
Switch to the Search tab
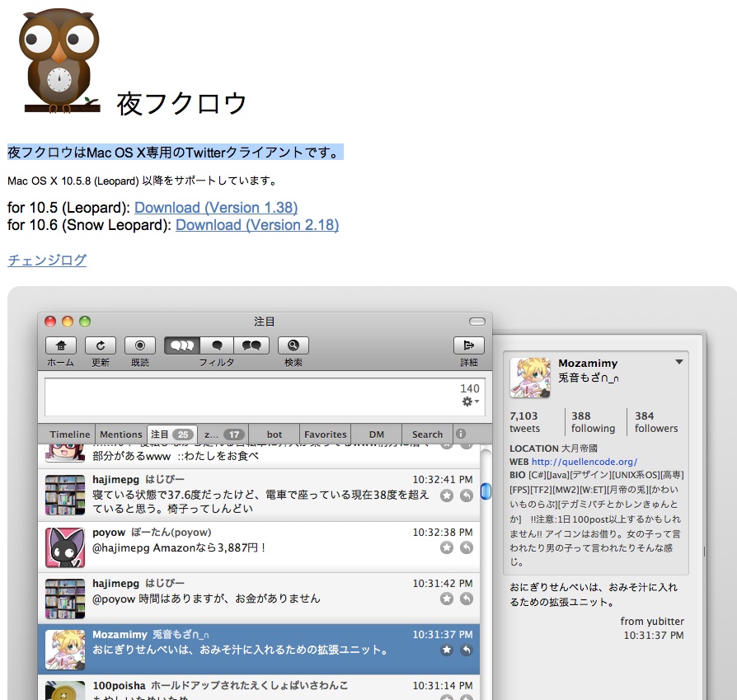tap(427, 435)
